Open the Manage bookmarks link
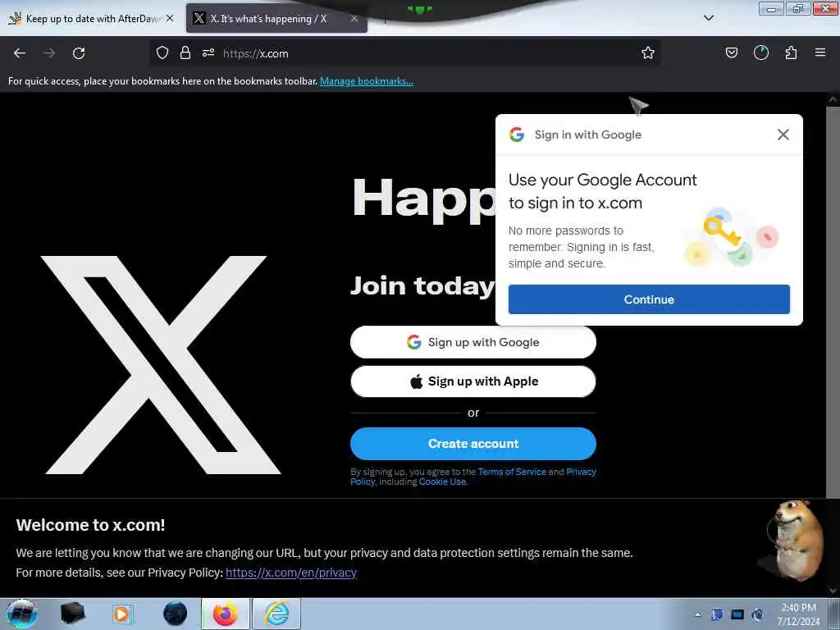 (x=367, y=81)
